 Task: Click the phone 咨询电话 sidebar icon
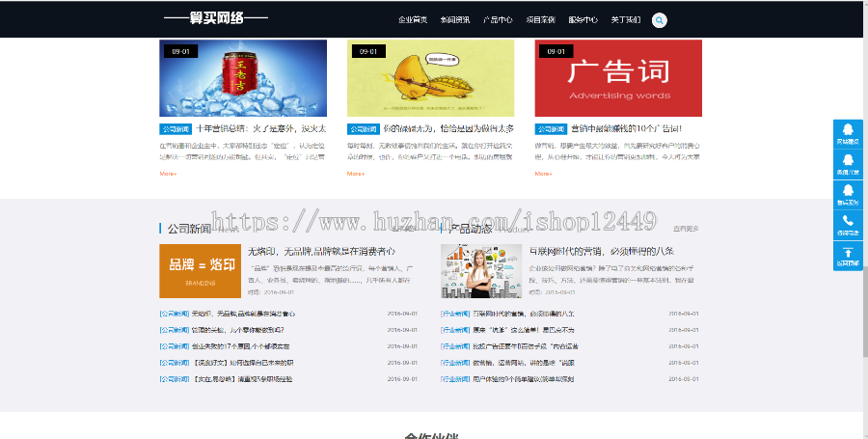tap(848, 225)
